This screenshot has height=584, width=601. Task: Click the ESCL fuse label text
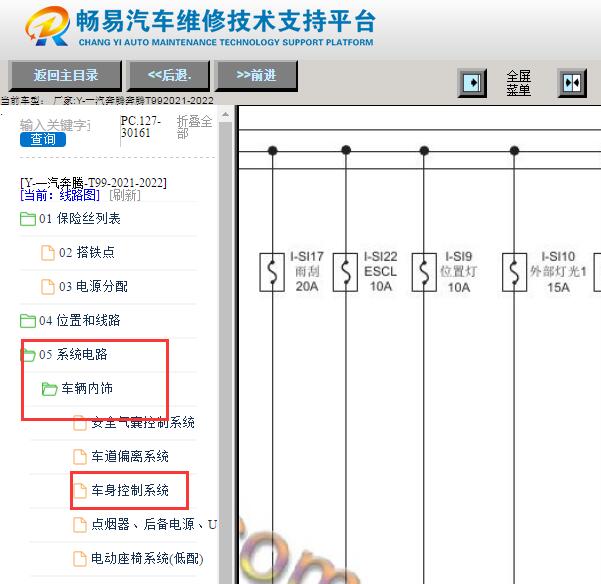[380, 272]
